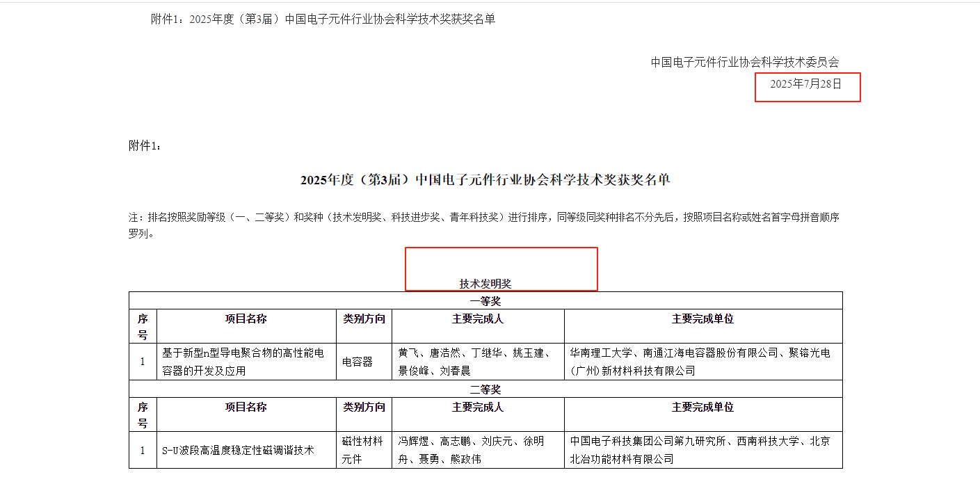Click the standalone label 附件1：
The height and width of the screenshot is (484, 980).
(145, 145)
